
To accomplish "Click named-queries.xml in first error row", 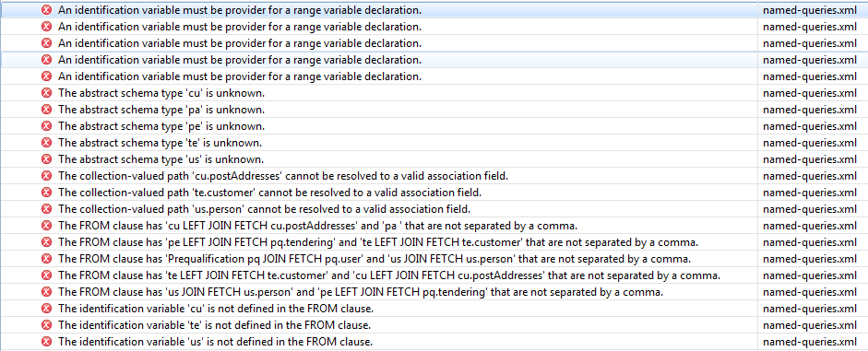I will [809, 10].
